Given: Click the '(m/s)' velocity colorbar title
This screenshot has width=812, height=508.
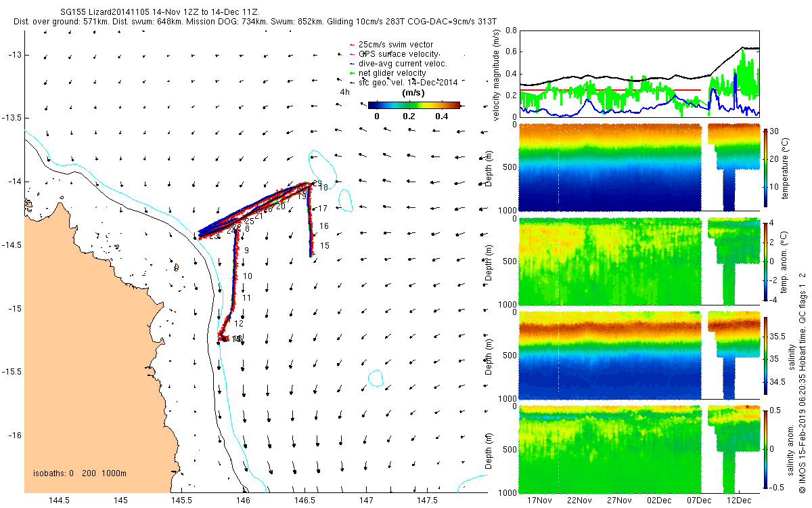Looking at the screenshot, I should [413, 93].
